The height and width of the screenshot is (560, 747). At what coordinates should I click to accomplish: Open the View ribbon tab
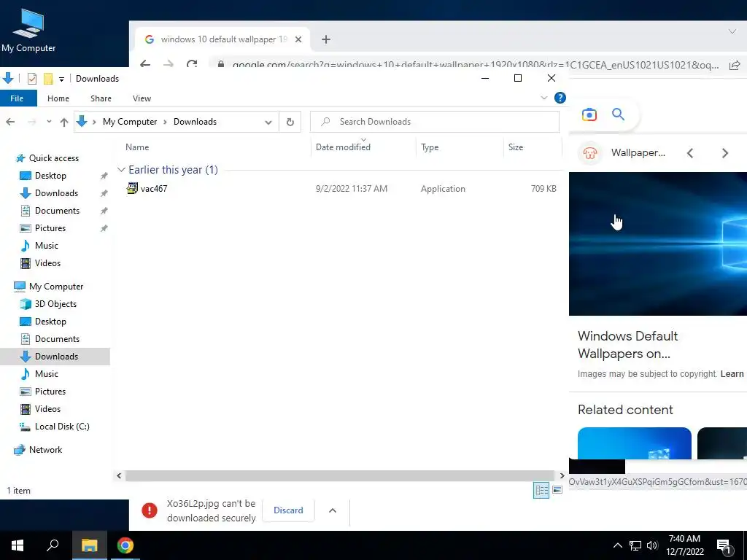click(142, 98)
